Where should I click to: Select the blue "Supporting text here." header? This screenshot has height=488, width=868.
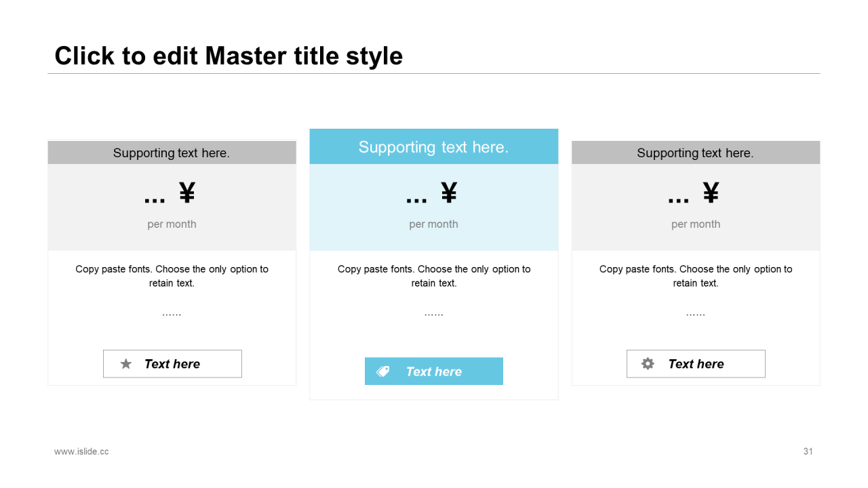coord(433,147)
